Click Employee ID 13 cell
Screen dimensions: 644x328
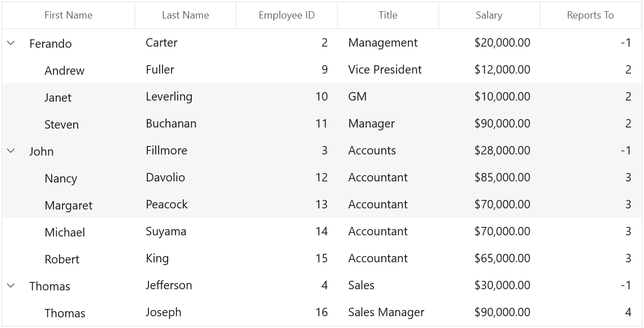coord(287,204)
